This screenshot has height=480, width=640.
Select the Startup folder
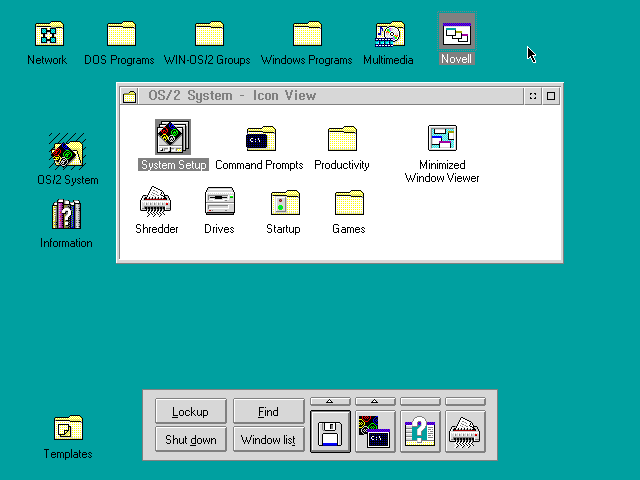285,202
